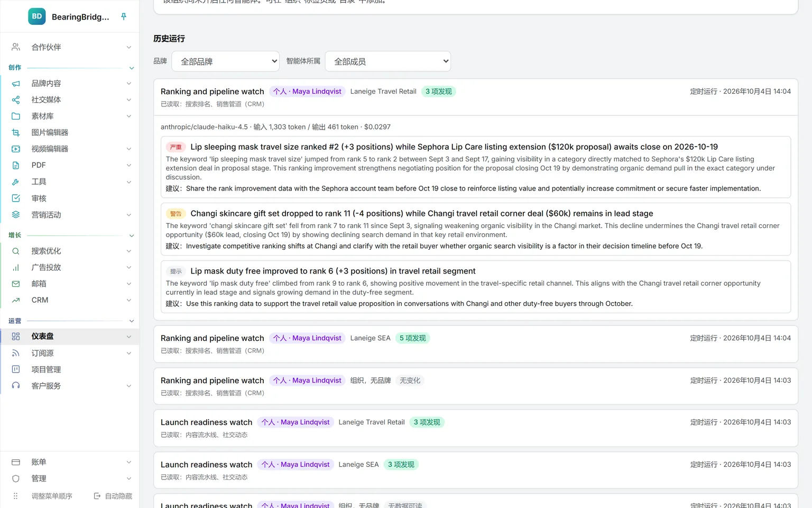This screenshot has width=812, height=508.
Task: Click the 客户服务 headset icon
Action: [16, 386]
